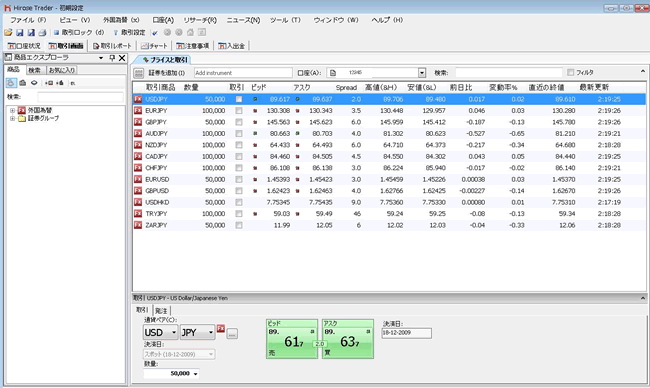The width and height of the screenshot is (650, 388).
Task: Click the open folder toolbar icon
Action: [x=8, y=32]
